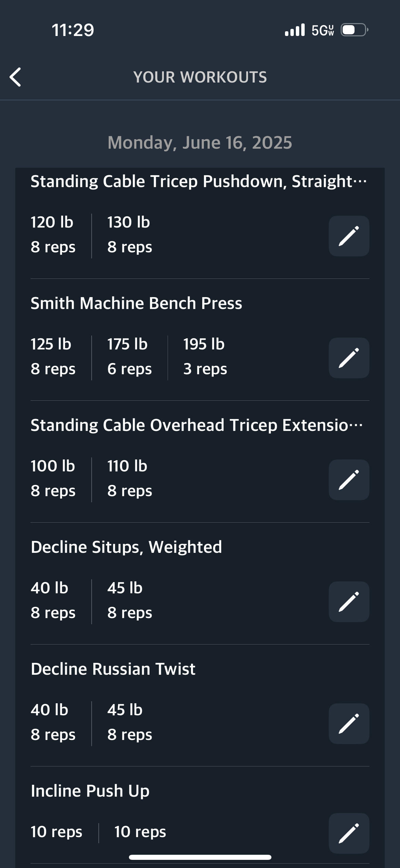Edit Incline Push Up sets
This screenshot has width=400, height=868.
[349, 833]
